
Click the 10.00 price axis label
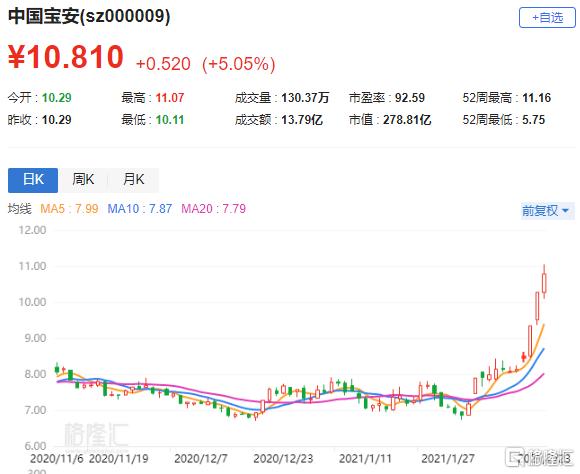(x=33, y=302)
